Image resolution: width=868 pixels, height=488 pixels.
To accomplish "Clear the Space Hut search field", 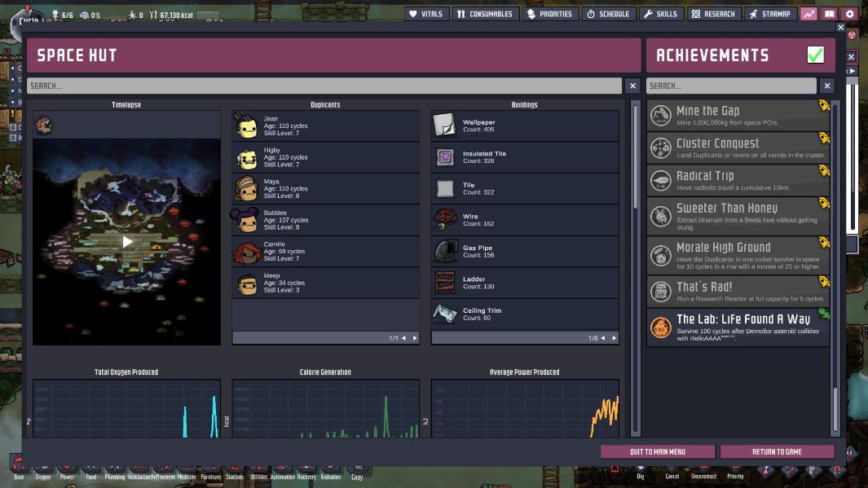I will [632, 86].
